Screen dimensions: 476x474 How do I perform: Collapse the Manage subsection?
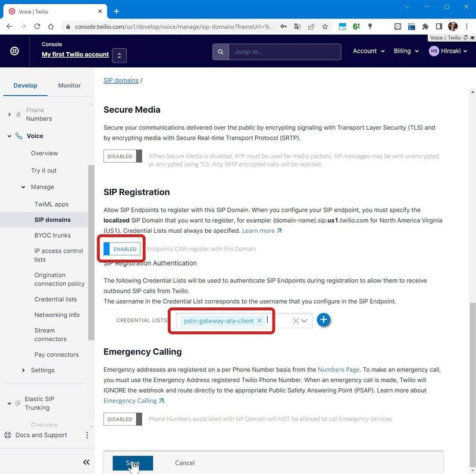click(23, 187)
